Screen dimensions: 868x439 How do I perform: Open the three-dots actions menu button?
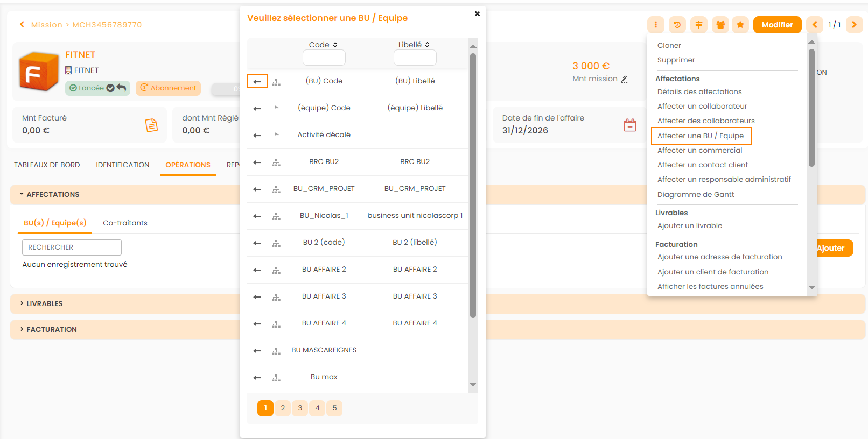pos(655,25)
